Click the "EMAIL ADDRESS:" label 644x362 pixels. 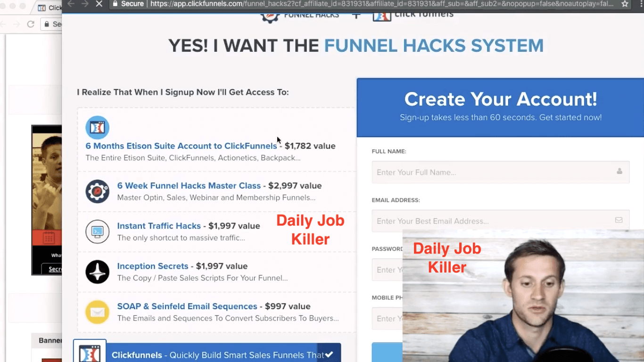pyautogui.click(x=396, y=200)
